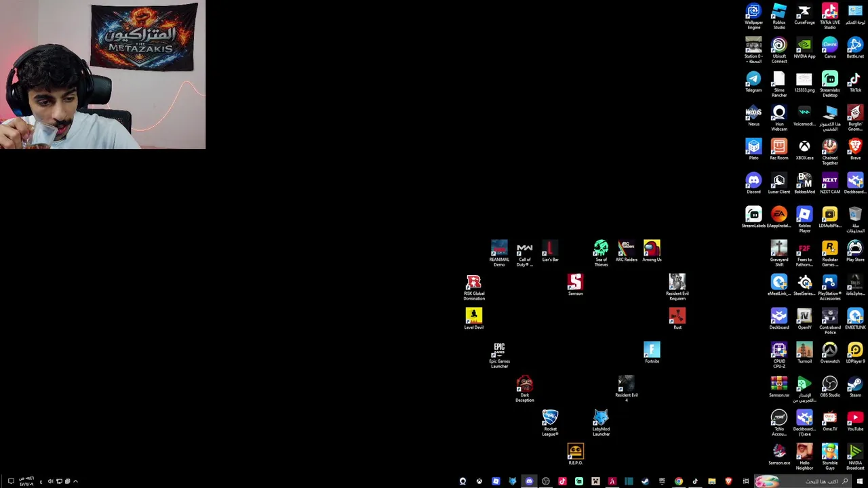
Task: Launch Fears to Fathom from the desktop
Action: [x=804, y=253]
